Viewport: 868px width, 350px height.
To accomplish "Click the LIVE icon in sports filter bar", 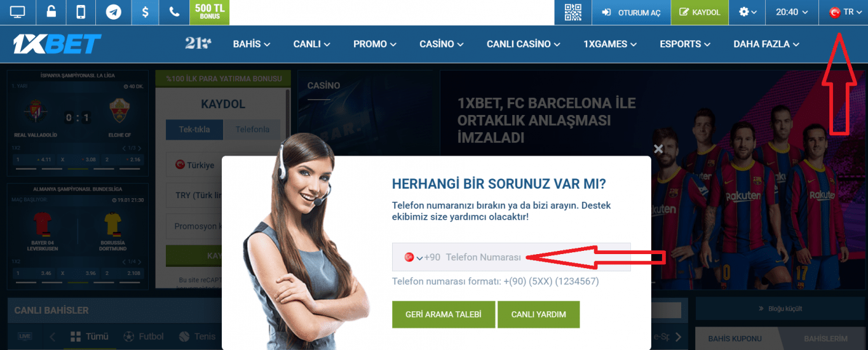I will [25, 336].
